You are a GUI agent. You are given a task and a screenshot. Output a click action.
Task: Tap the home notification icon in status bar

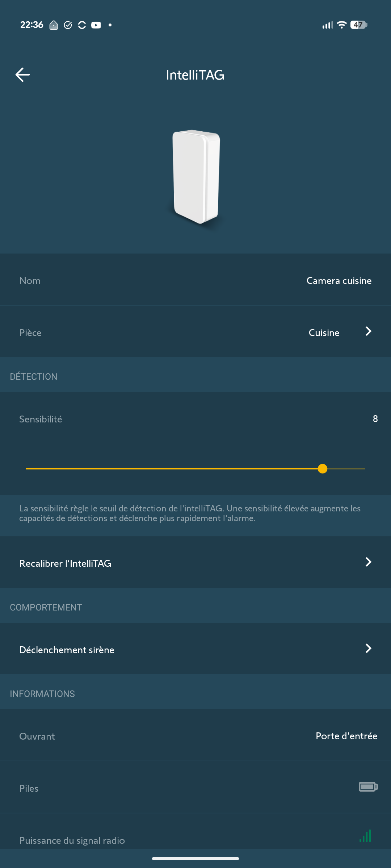point(54,25)
